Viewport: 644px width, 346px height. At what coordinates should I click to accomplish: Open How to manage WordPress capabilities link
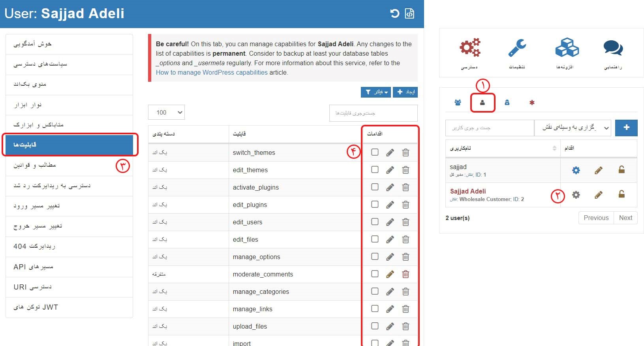tap(212, 73)
